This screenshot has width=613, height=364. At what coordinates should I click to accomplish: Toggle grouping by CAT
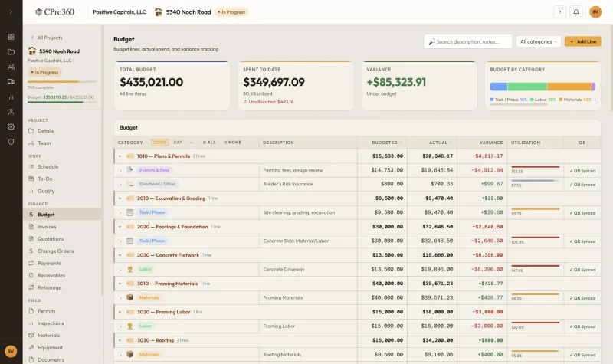tap(178, 143)
